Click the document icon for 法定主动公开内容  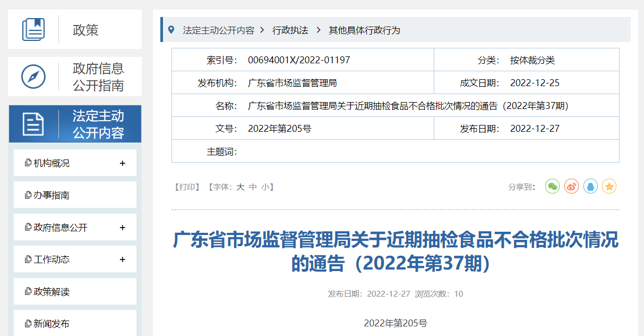click(x=33, y=124)
